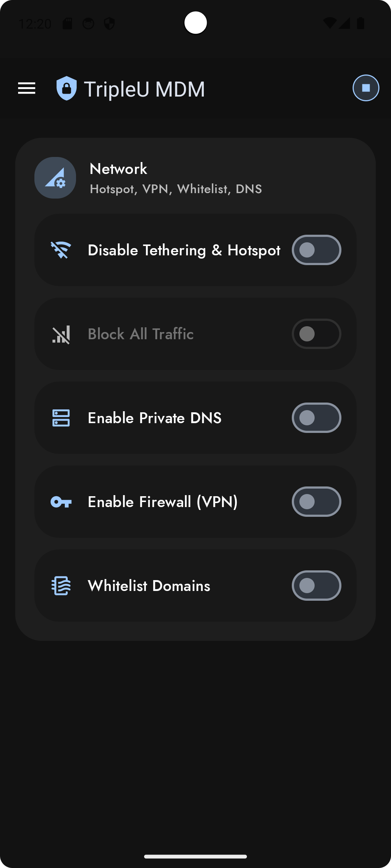Click the TripleU MDM shield logo

[66, 88]
